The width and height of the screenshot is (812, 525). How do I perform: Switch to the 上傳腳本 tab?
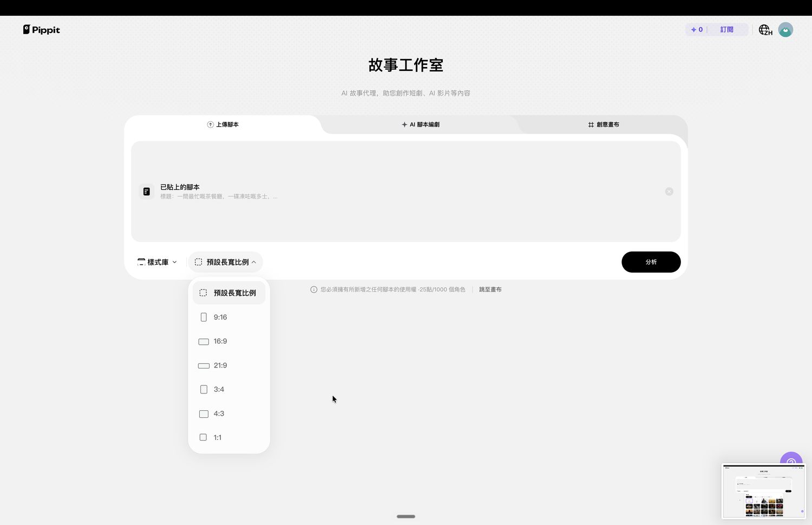point(223,124)
